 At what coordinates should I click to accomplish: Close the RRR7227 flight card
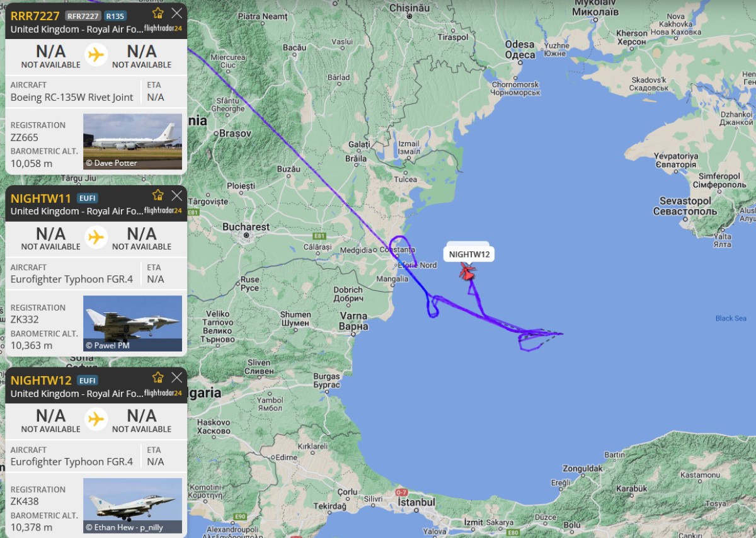pos(177,13)
